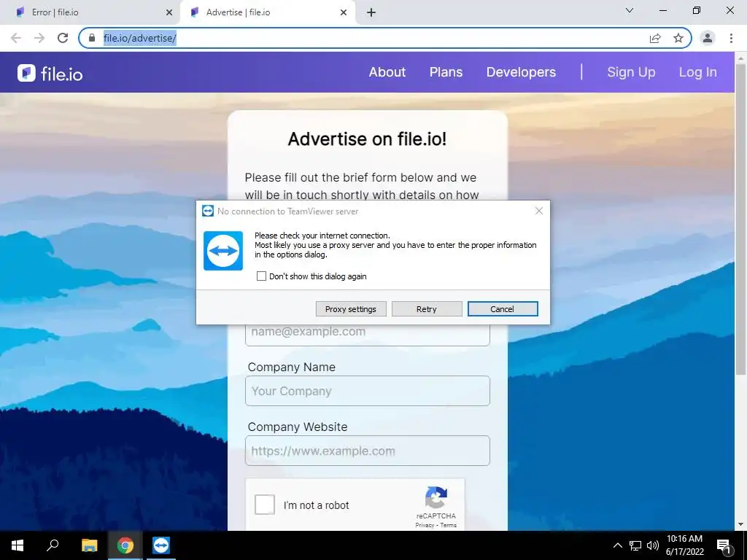Switch to Error | file.io tab
The height and width of the screenshot is (560, 747).
(x=90, y=12)
